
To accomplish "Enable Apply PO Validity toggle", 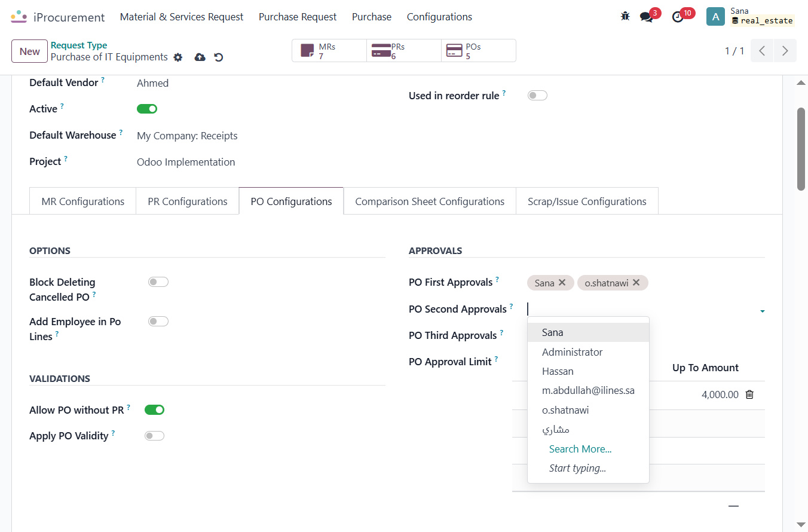I will [154, 436].
